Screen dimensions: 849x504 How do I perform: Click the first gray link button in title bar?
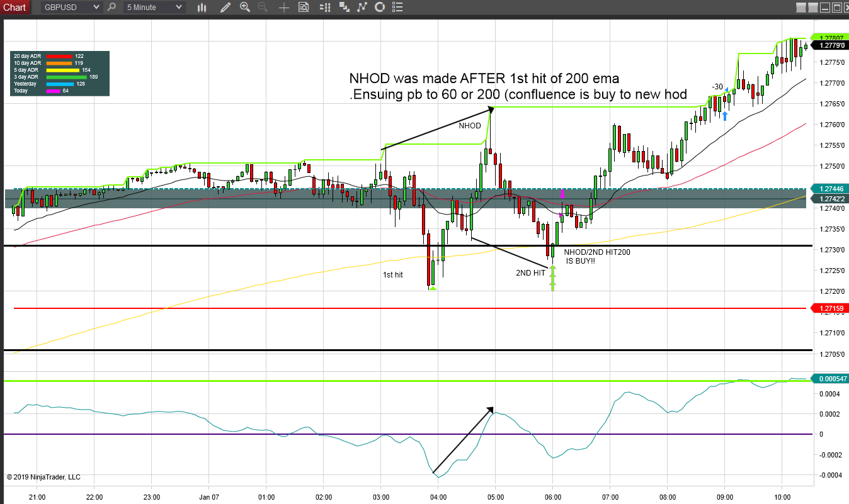point(801,8)
